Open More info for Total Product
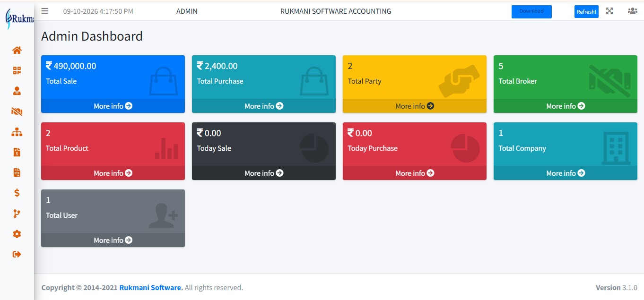The height and width of the screenshot is (300, 644). 113,173
